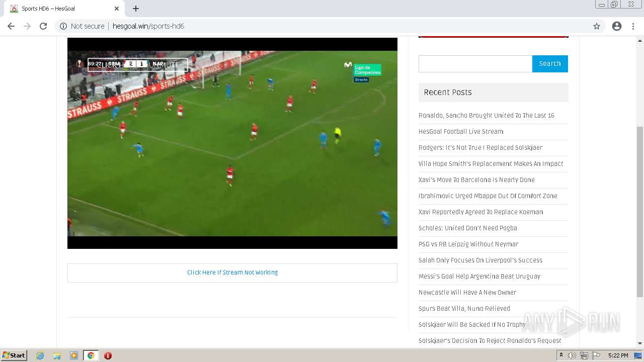Click the football match video player

(232, 143)
